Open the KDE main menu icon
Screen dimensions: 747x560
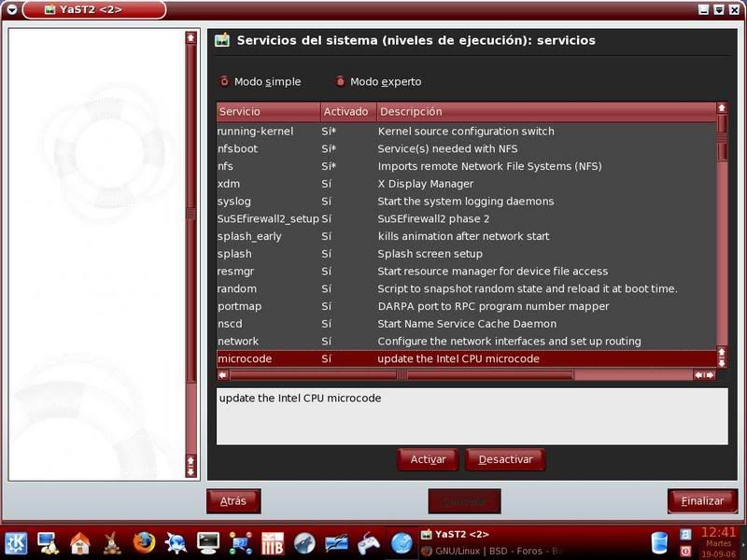(16, 542)
